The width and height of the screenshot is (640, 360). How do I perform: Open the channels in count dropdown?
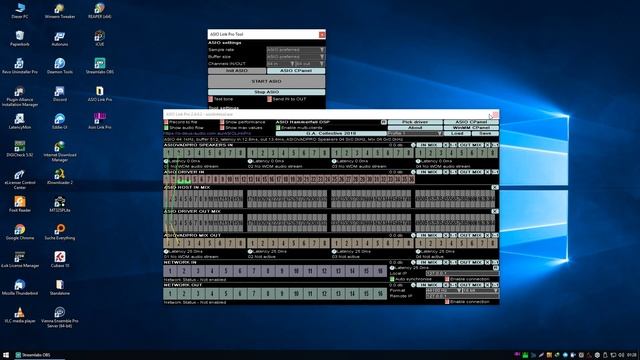click(x=280, y=64)
